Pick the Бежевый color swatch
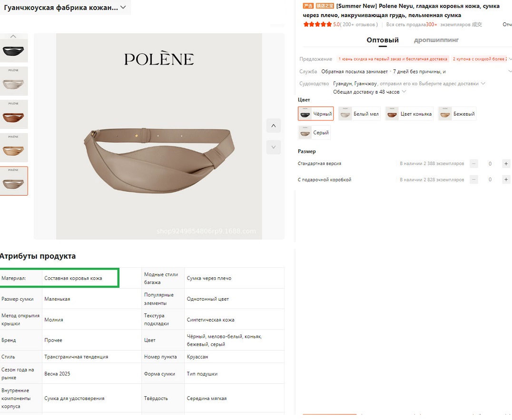This screenshot has height=420, width=512. [457, 114]
